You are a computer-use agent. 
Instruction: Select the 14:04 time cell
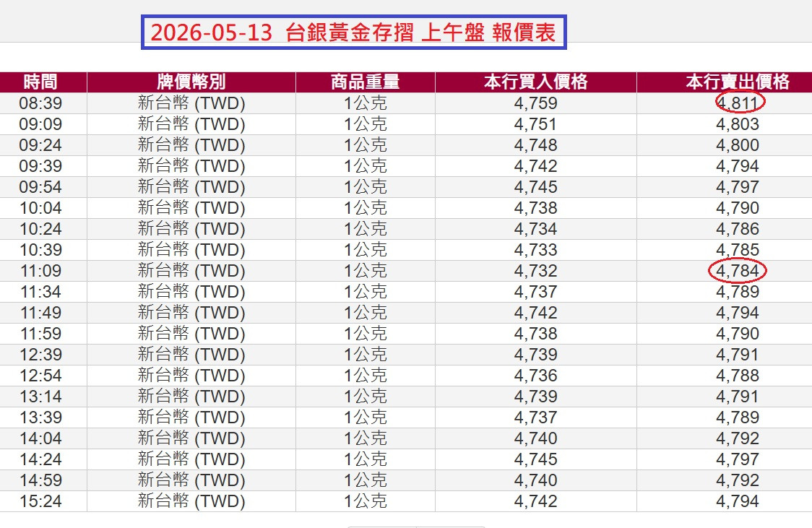pos(40,438)
